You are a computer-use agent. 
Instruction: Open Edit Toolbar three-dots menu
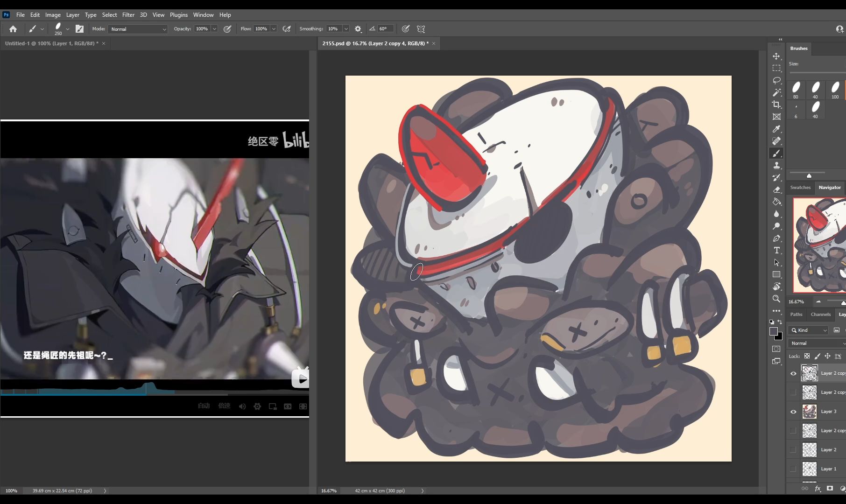point(776,311)
